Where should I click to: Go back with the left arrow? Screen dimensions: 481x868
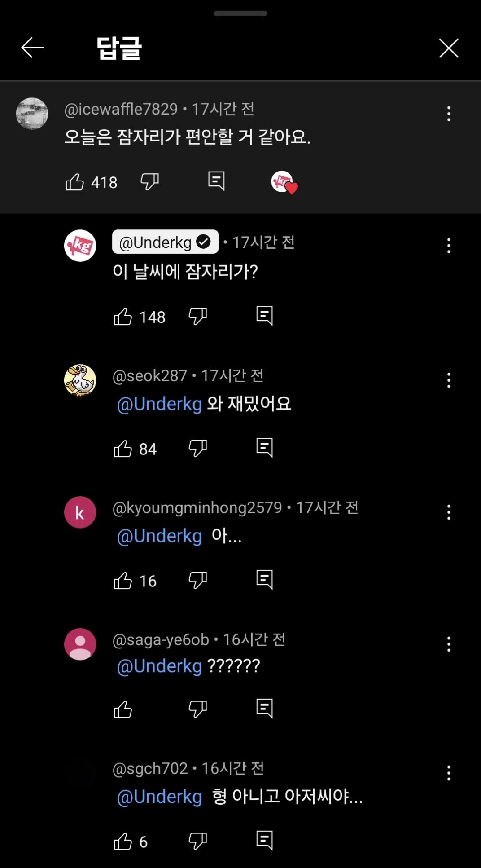(32, 48)
